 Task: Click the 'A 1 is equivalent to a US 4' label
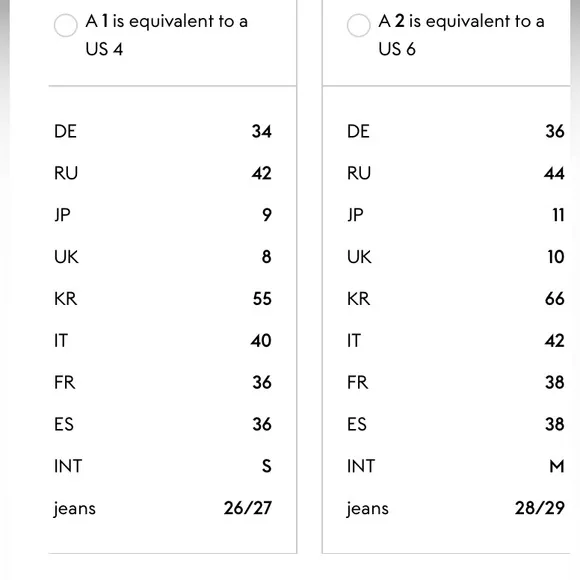pos(166,35)
